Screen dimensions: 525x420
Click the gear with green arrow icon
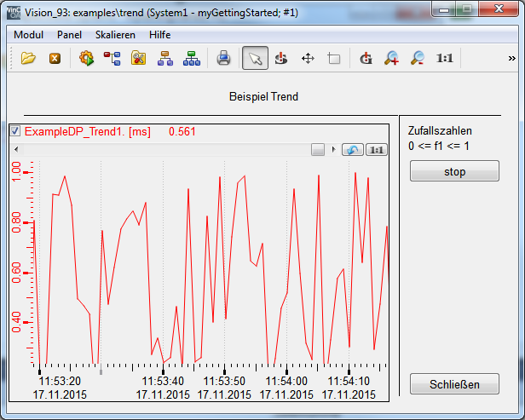point(85,58)
